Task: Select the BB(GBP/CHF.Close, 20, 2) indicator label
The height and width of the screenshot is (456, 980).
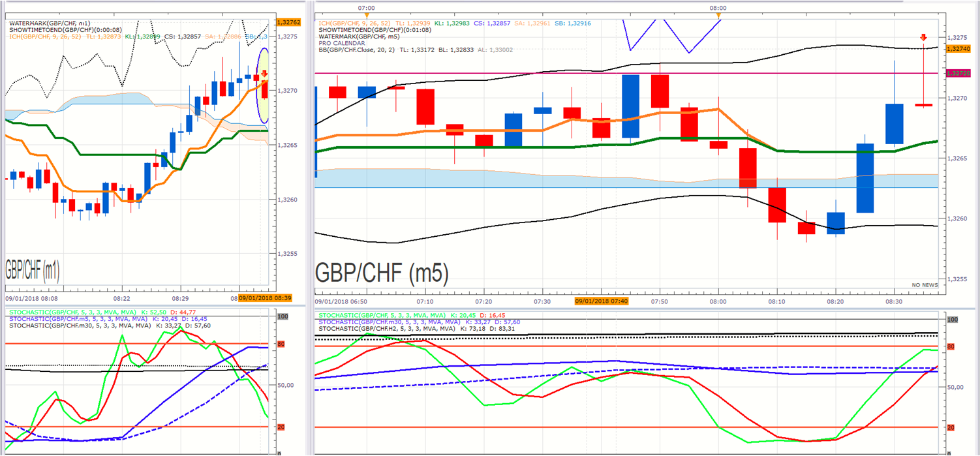Action: tap(416, 50)
